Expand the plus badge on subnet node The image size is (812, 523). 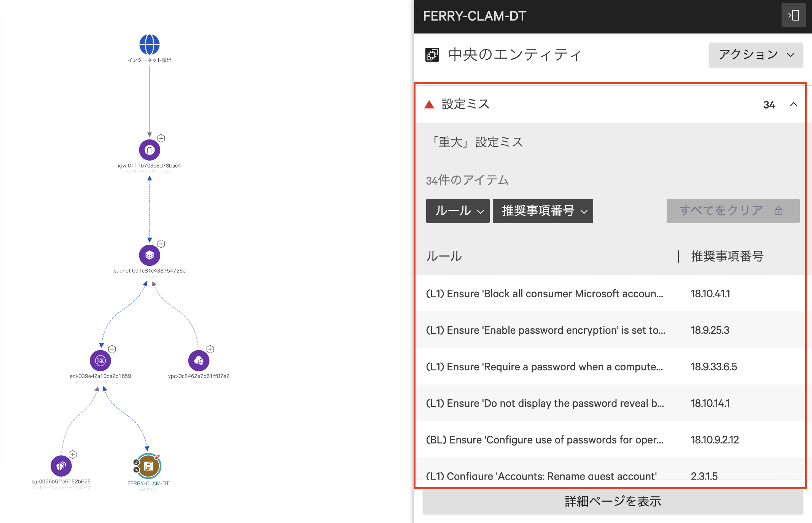click(161, 244)
